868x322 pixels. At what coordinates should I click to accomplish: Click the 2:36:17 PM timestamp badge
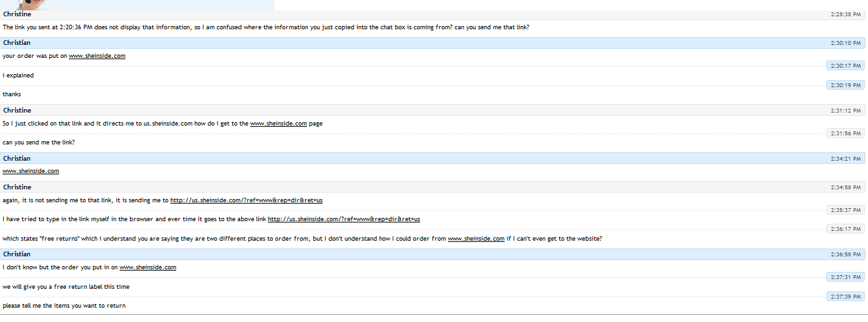(845, 229)
